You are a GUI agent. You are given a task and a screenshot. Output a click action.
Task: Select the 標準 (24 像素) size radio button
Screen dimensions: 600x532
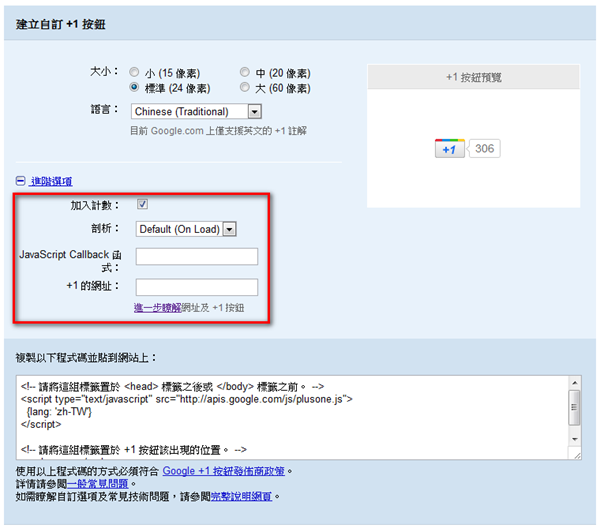(134, 87)
